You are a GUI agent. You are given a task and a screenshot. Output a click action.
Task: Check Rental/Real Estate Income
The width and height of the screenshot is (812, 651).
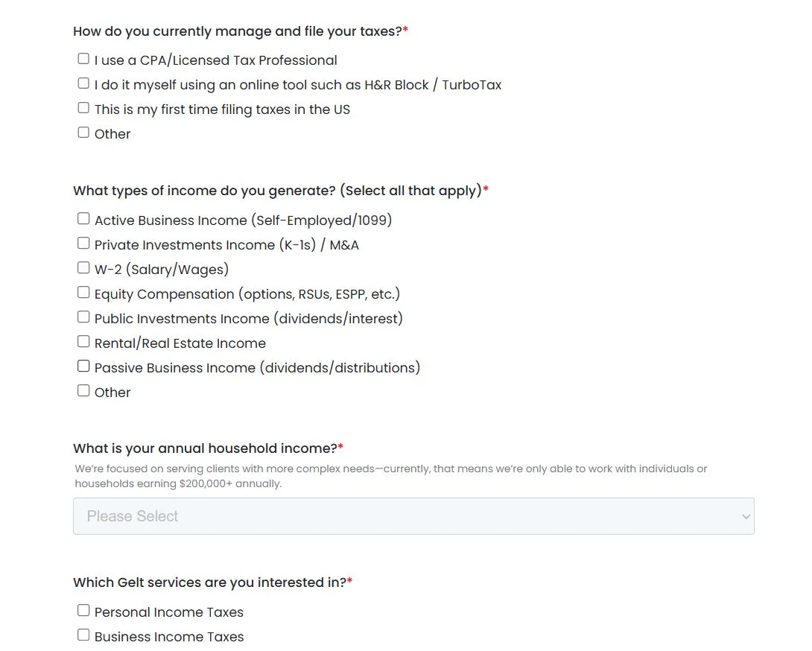83,342
